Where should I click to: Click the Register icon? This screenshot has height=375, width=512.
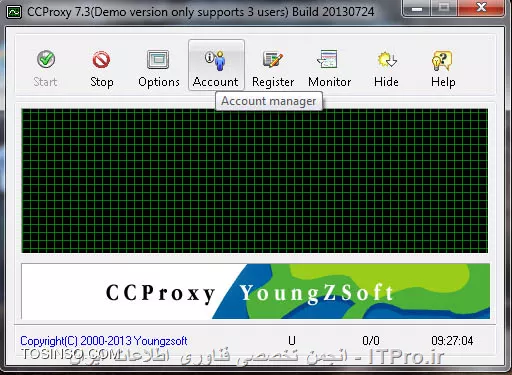tap(273, 60)
